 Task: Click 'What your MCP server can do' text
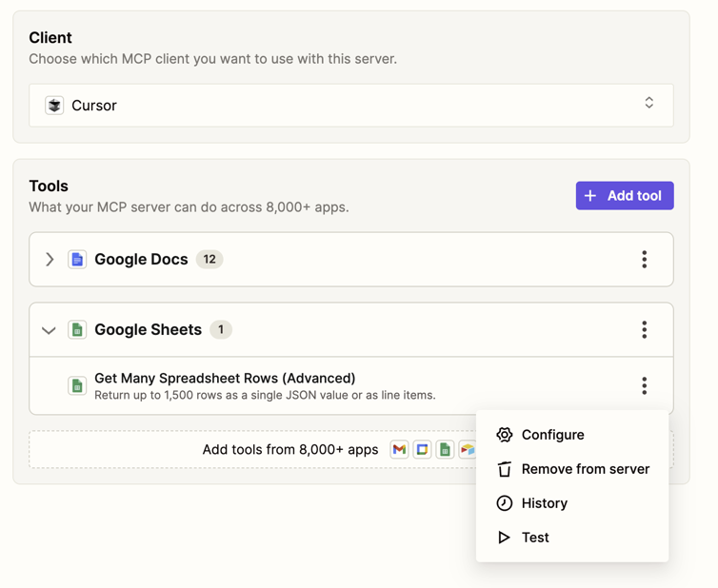(189, 207)
